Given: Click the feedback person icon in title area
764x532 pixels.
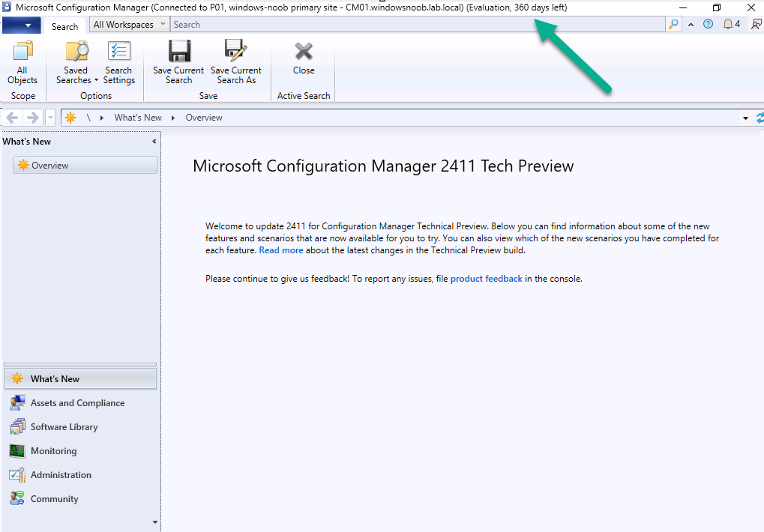Looking at the screenshot, I should pyautogui.click(x=757, y=24).
